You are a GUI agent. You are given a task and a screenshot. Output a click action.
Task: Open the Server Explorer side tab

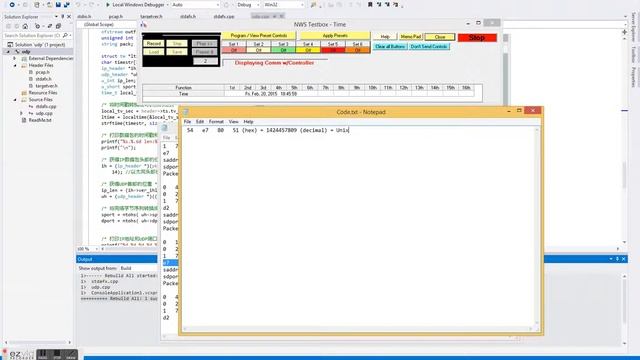tap(634, 27)
